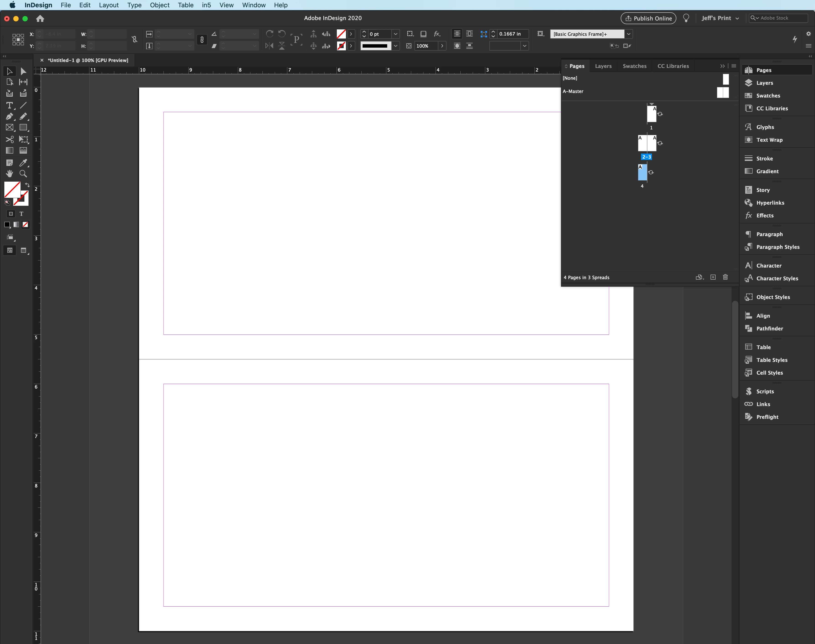
Task: Open Paragraph Styles panel from dock
Action: (x=778, y=247)
